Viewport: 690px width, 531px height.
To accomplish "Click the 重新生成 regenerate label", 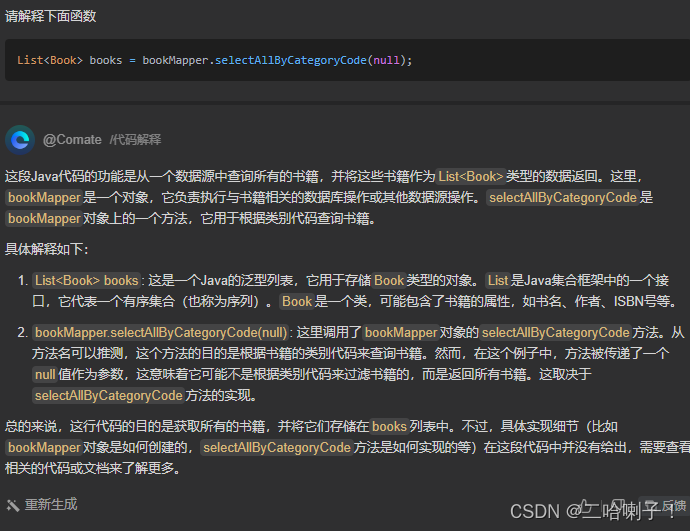I will click(51, 505).
